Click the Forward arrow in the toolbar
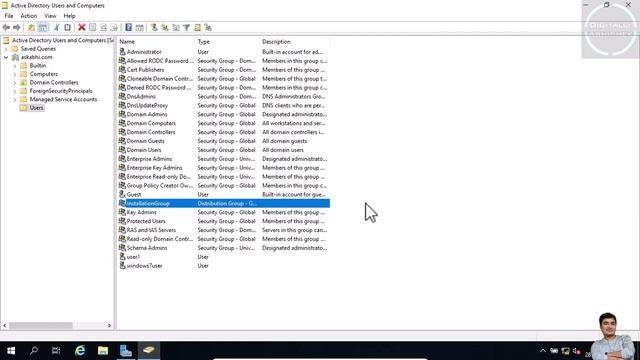The height and width of the screenshot is (360, 640). click(x=17, y=27)
